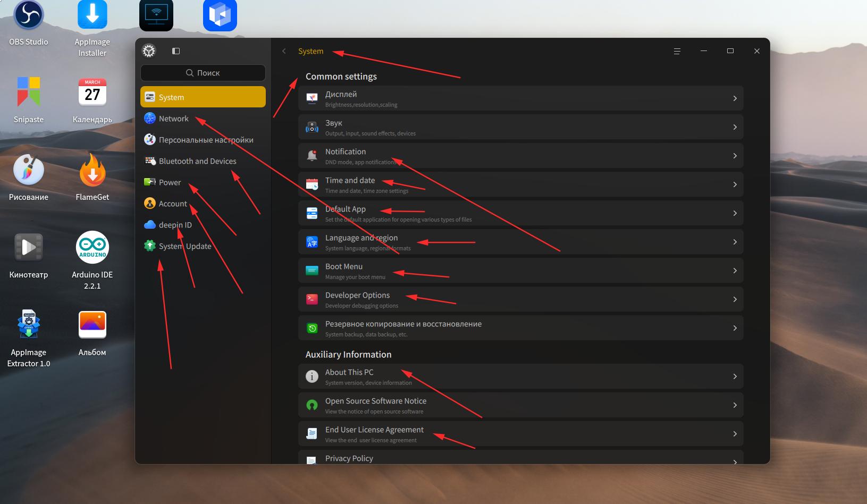Open Account settings in sidebar
867x504 pixels.
203,204
